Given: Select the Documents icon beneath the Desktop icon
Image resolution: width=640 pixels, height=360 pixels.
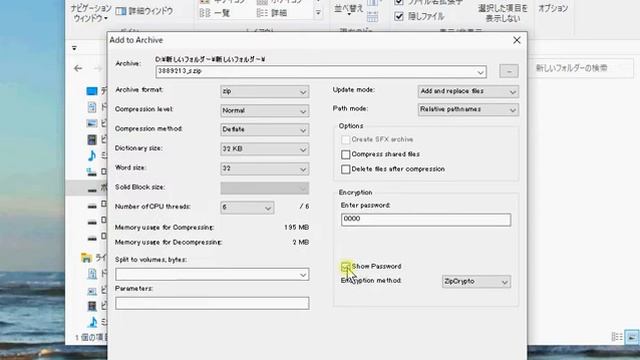Looking at the screenshot, I should pyautogui.click(x=92, y=107).
